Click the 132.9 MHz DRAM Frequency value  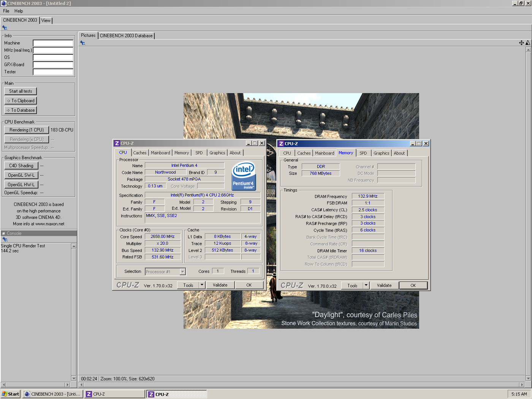point(368,196)
